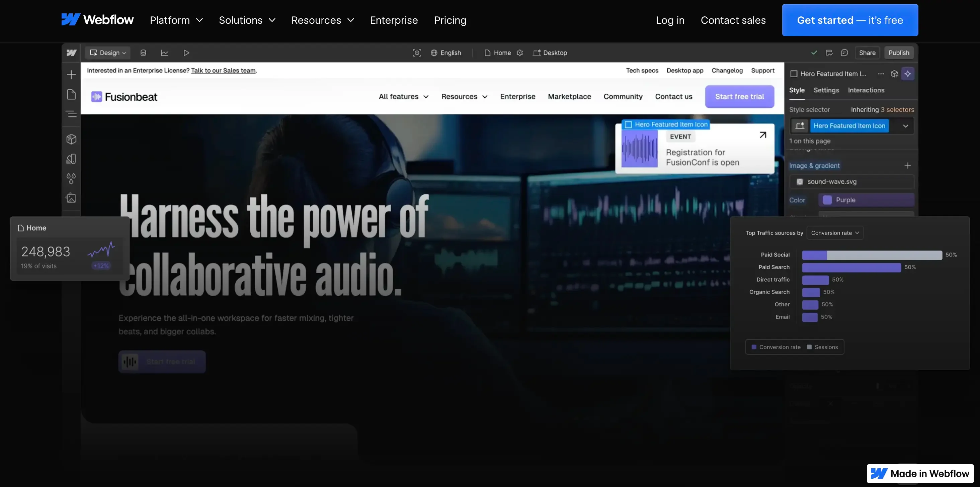The width and height of the screenshot is (980, 487).
Task: Open the Design mode dropdown
Action: (108, 53)
